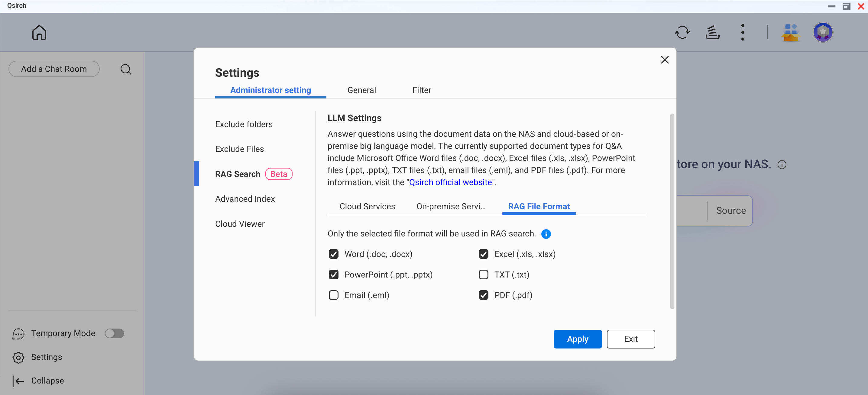Click the home icon in the header

(39, 33)
